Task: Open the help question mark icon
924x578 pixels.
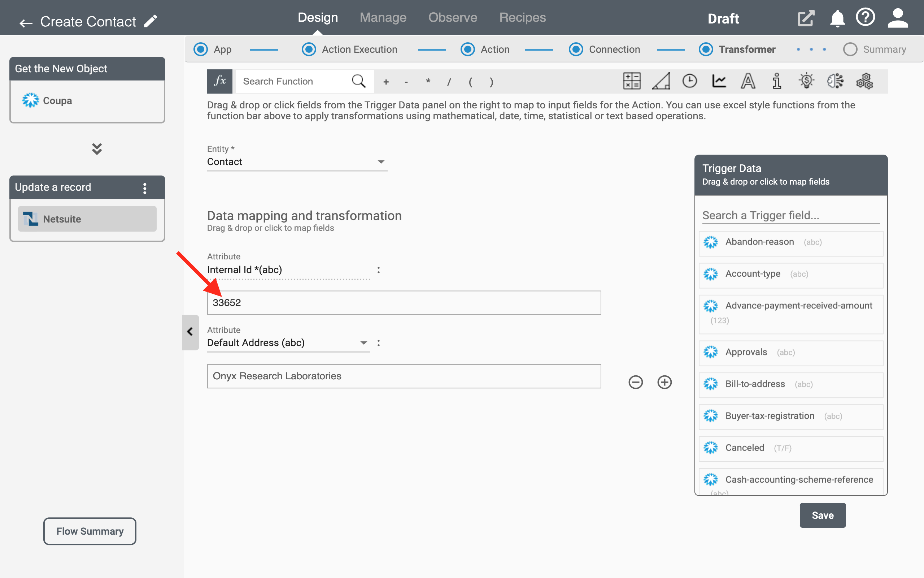Action: 865,18
